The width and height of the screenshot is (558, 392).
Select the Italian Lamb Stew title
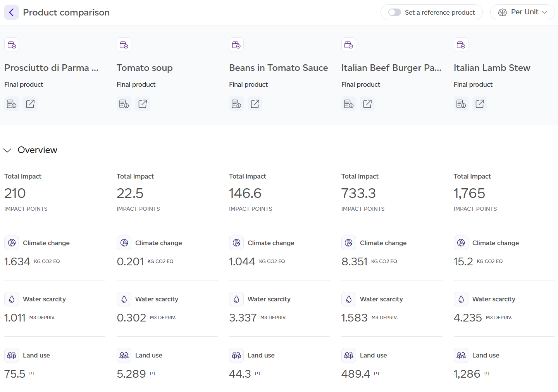pyautogui.click(x=492, y=68)
